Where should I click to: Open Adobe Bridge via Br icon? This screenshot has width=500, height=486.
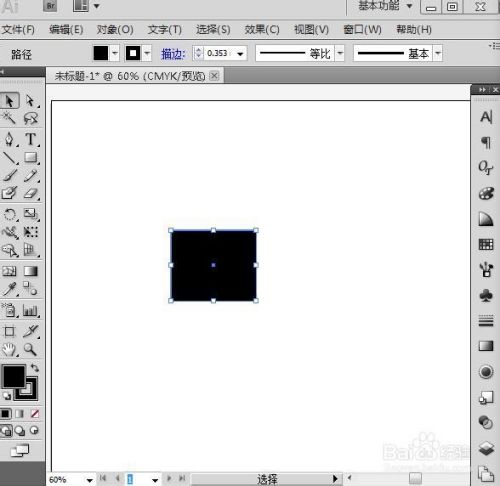pyautogui.click(x=50, y=6)
